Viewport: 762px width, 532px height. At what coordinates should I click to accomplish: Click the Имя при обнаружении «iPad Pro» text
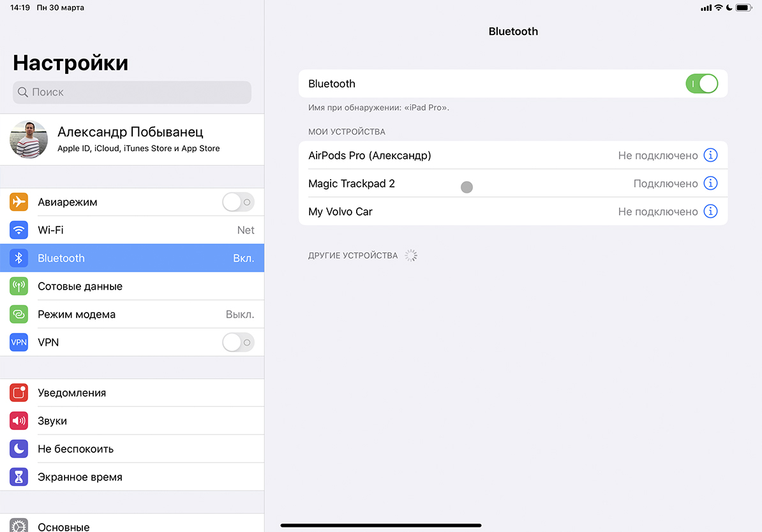[378, 107]
